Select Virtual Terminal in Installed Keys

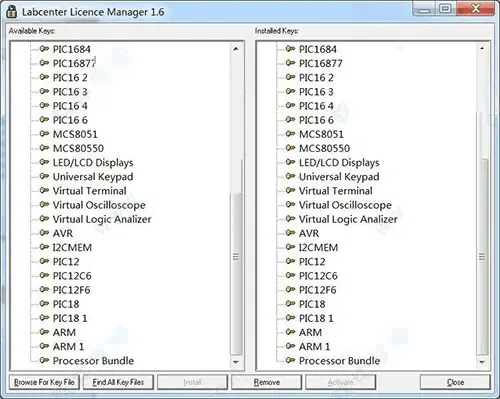[336, 191]
